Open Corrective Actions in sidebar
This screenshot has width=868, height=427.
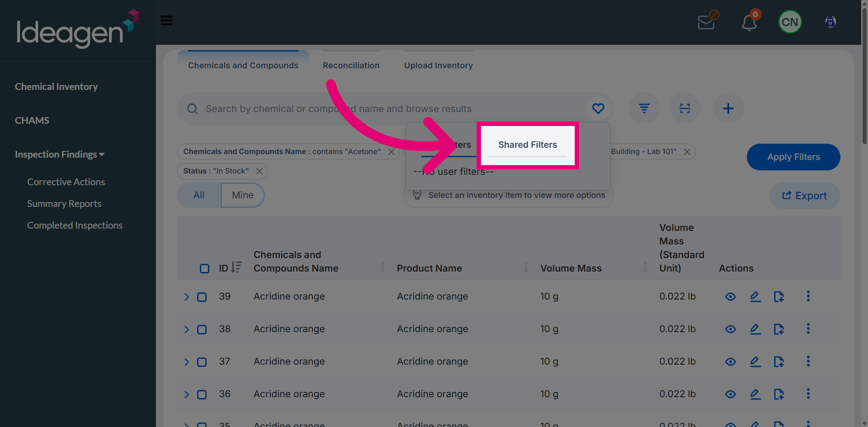pos(66,182)
